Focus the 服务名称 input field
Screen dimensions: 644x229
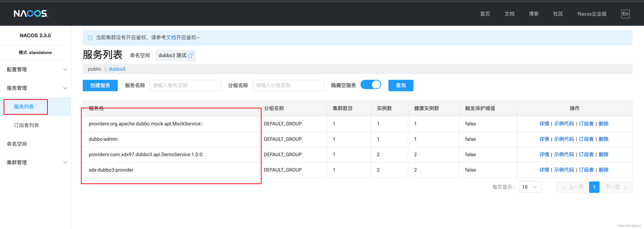185,86
